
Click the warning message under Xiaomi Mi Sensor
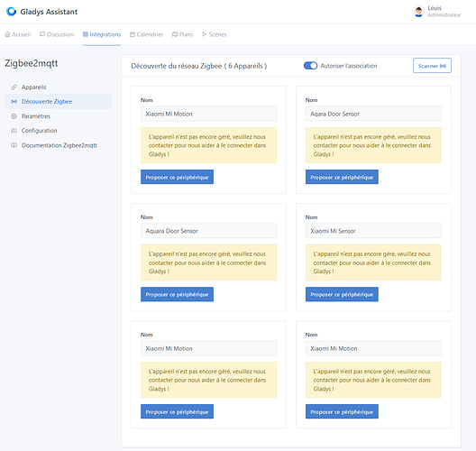pyautogui.click(x=373, y=262)
